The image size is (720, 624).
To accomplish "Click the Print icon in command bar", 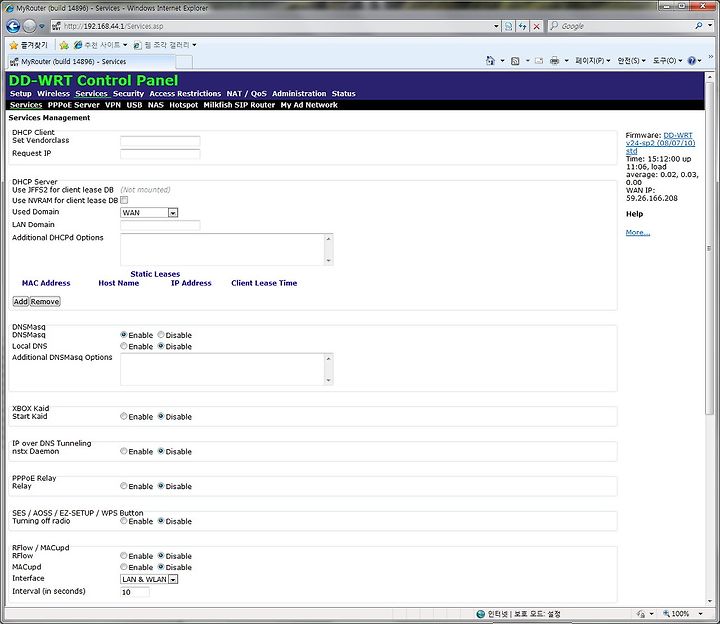I will (555, 61).
